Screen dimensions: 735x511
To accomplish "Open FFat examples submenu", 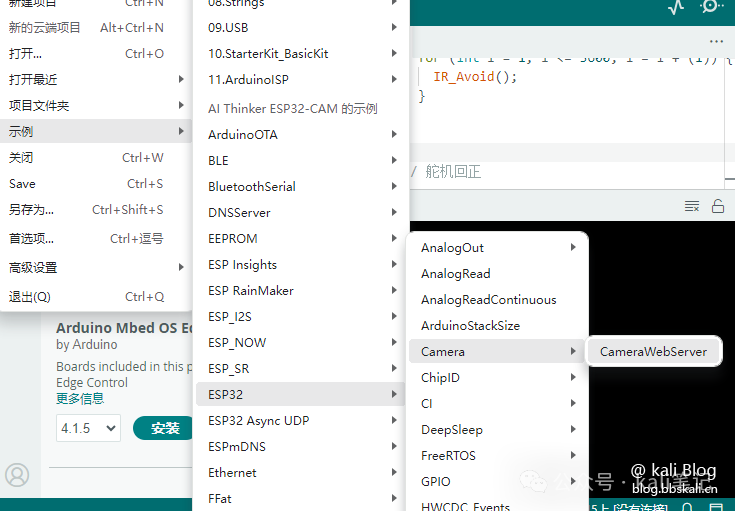I will [301, 498].
